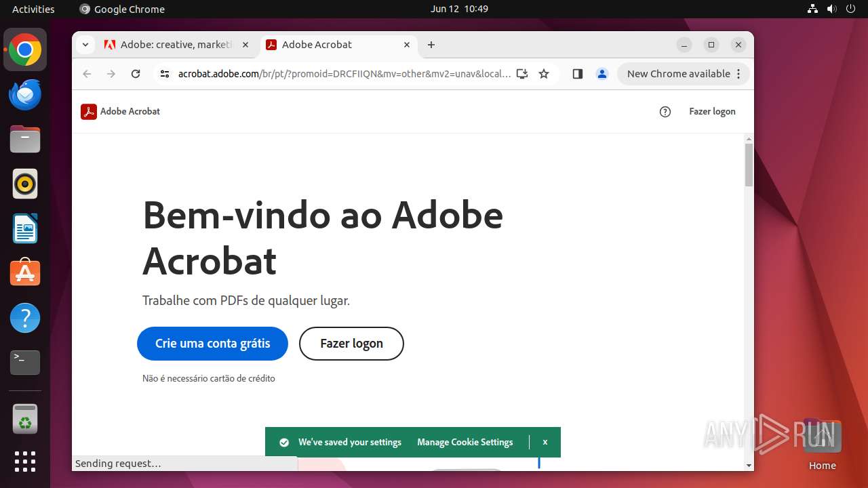Click text Não é necessário cartão de crédito
The height and width of the screenshot is (488, 868).
(x=209, y=379)
